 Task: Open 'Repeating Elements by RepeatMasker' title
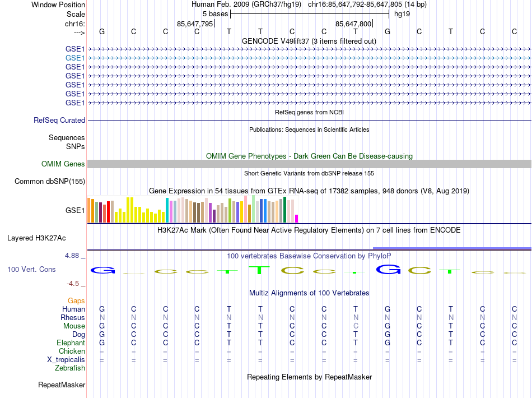(x=309, y=377)
